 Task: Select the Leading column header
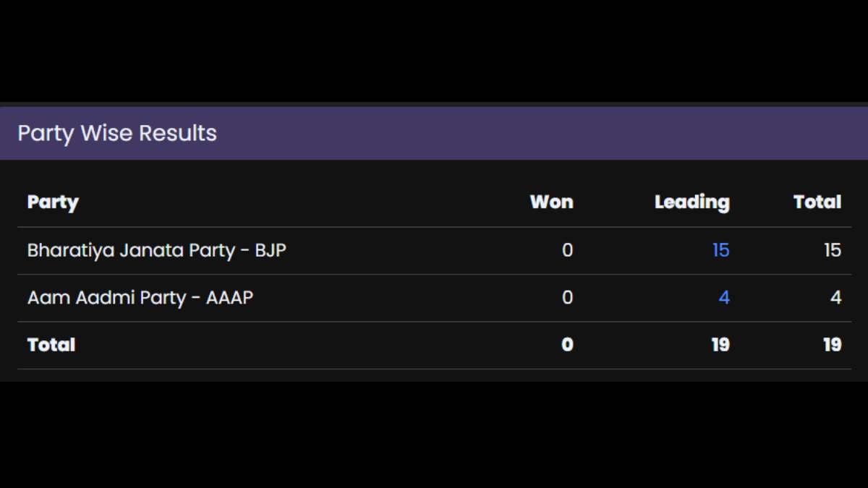[692, 202]
